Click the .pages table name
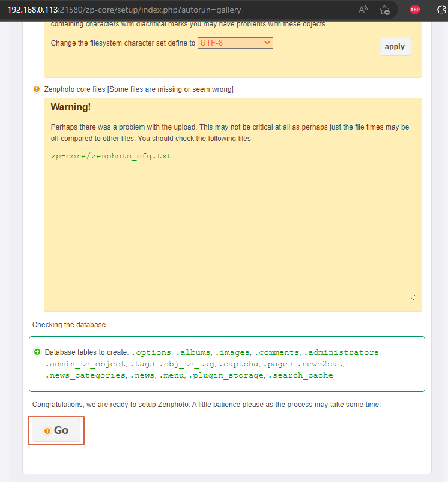The height and width of the screenshot is (482, 448). (278, 364)
